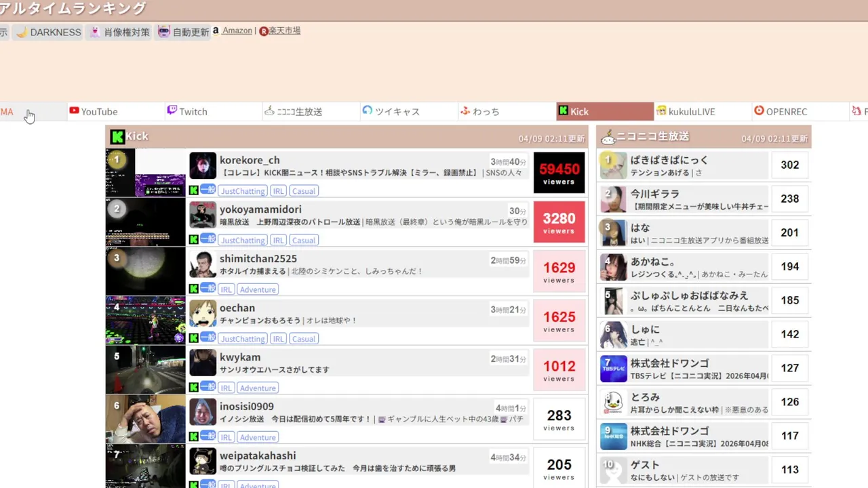This screenshot has width=868, height=488.
Task: Open the korekore_ch channel name
Action: (250, 160)
